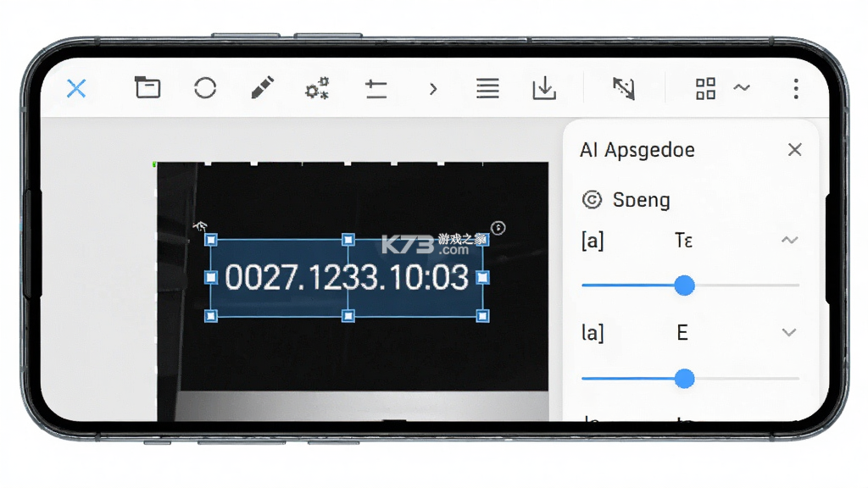Open the three-dot overflow menu

[x=796, y=88]
